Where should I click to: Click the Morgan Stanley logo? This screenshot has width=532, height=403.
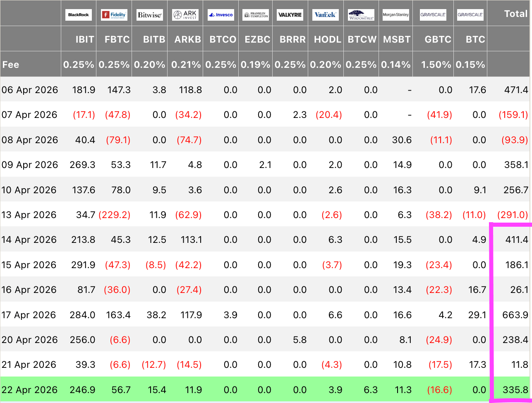395,15
